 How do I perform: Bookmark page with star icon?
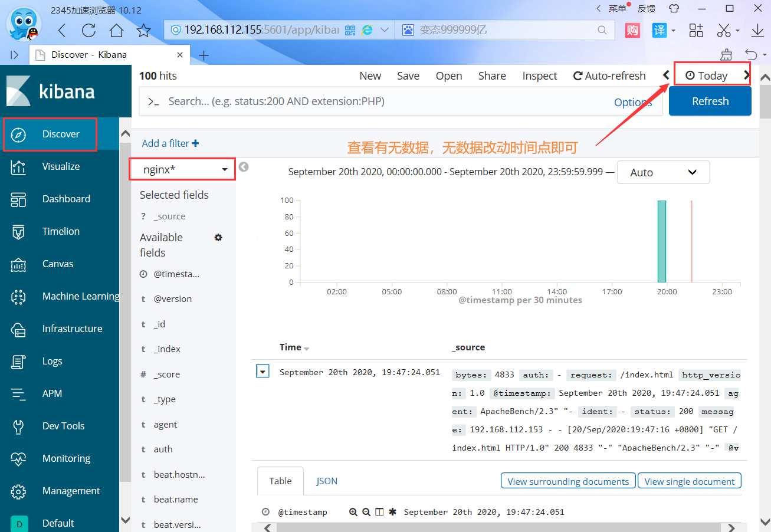143,30
